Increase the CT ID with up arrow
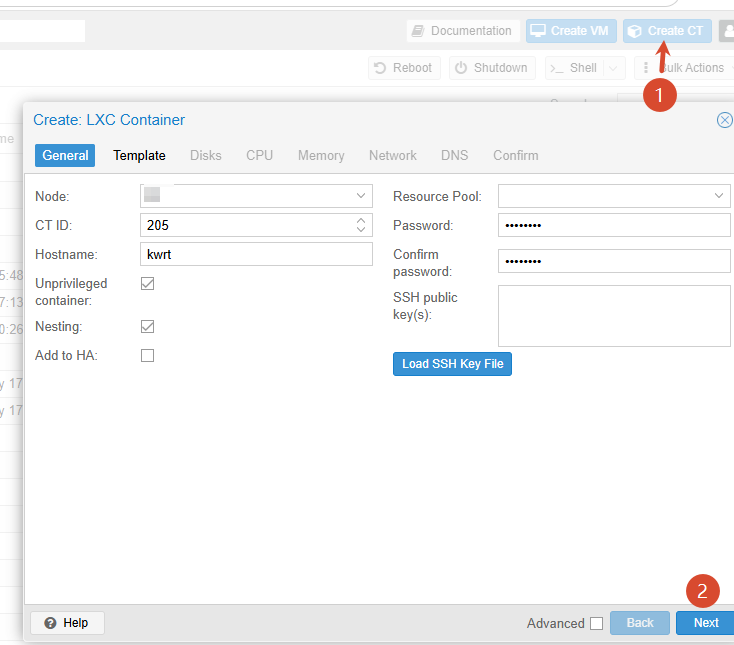The image size is (734, 645). [361, 220]
